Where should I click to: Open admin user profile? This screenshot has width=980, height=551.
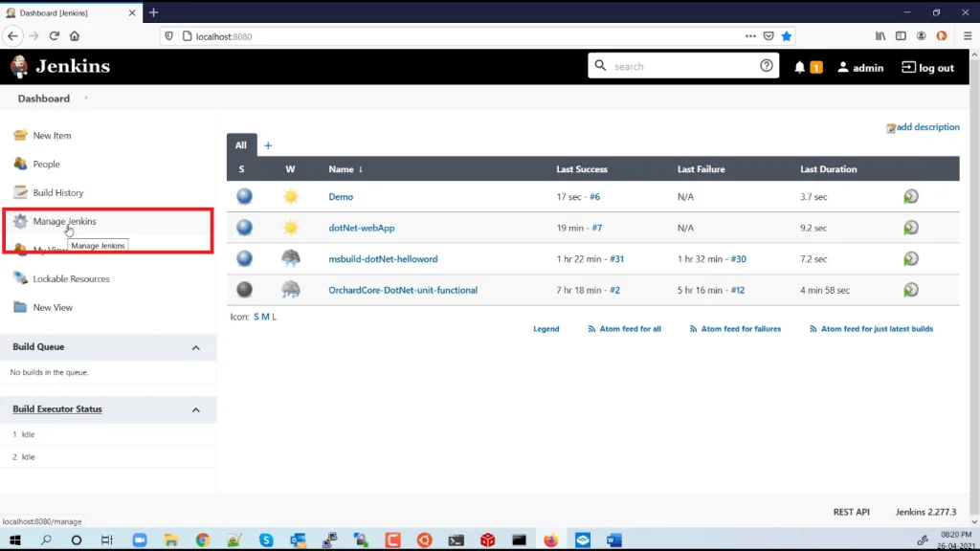pos(860,68)
